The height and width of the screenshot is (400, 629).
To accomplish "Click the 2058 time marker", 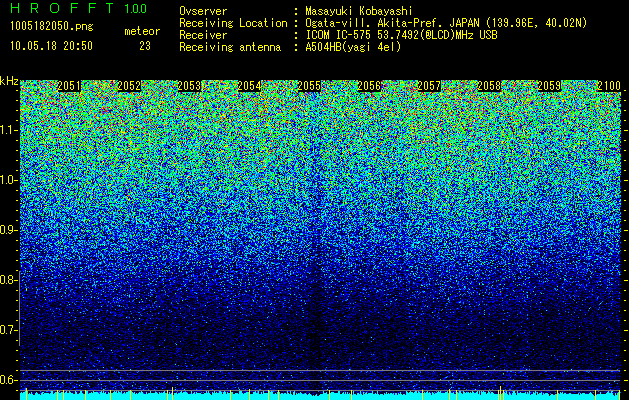I will click(x=489, y=86).
